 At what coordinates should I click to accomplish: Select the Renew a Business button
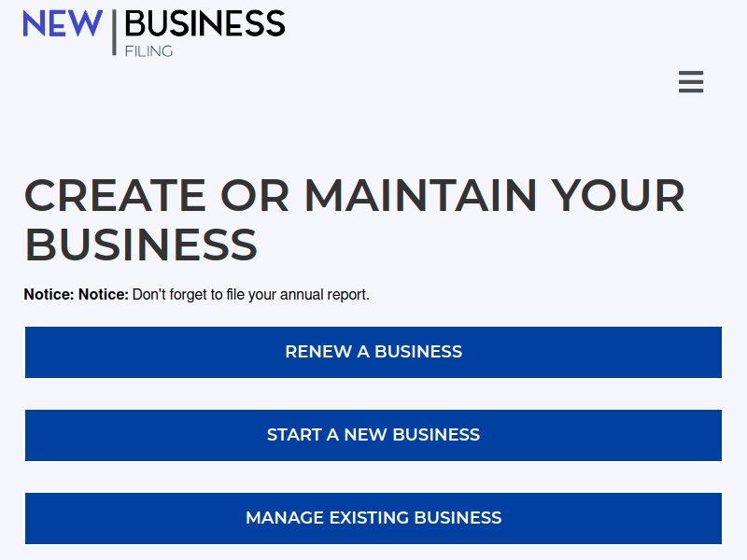373,352
